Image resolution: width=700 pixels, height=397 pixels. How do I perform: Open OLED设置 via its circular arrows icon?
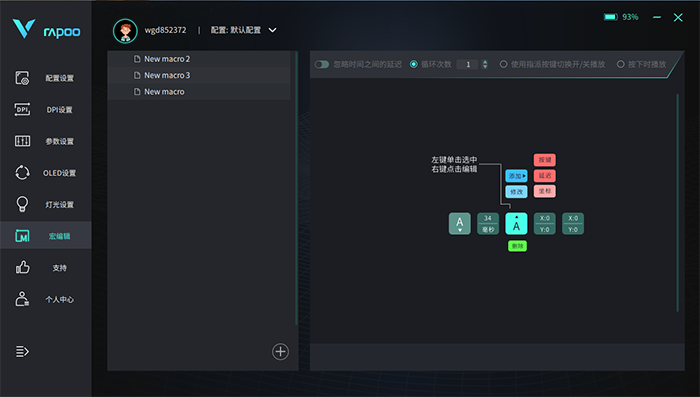pyautogui.click(x=22, y=173)
